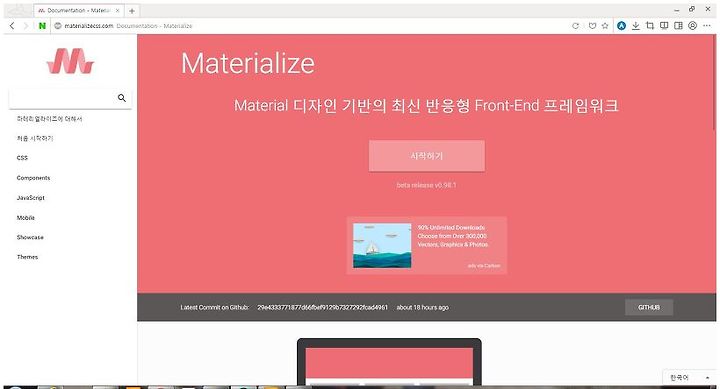Click the dual-page view icon
Screen dimensions: 720x389
coord(664,26)
